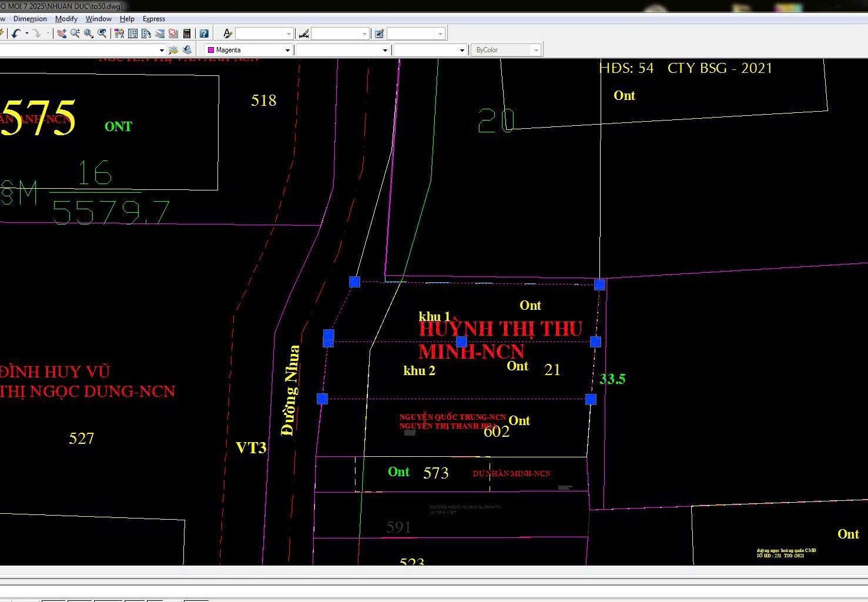Expand the layer name dropdown arrow
Screen dimensions: 868x602
click(162, 50)
